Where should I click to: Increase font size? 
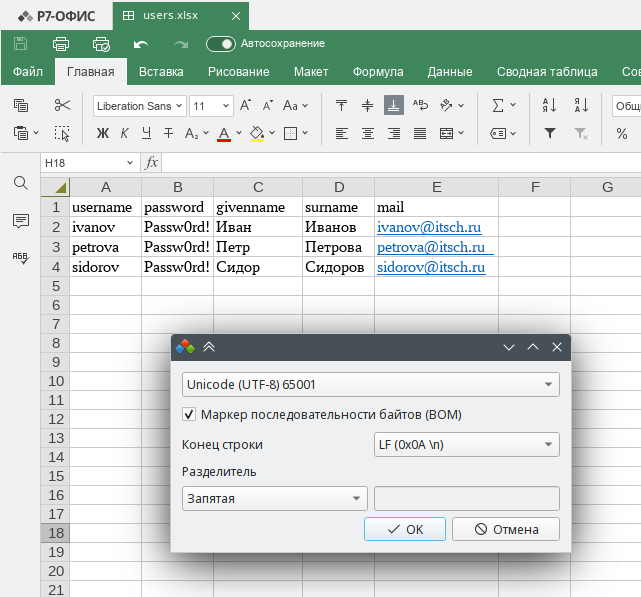click(x=245, y=105)
